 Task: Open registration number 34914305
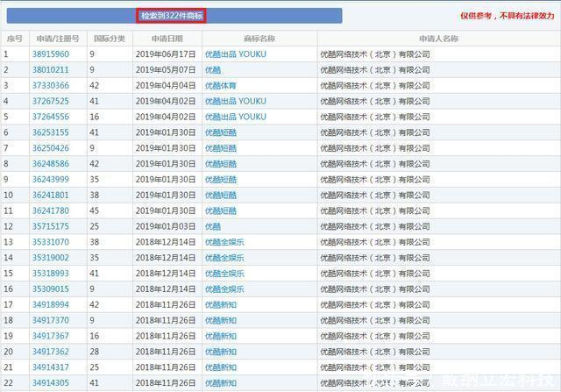pos(51,383)
